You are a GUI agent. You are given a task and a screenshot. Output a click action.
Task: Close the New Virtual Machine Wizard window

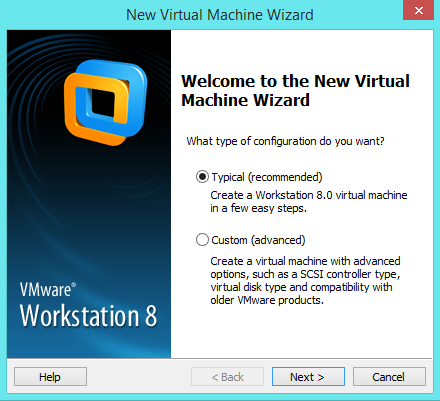[418, 10]
